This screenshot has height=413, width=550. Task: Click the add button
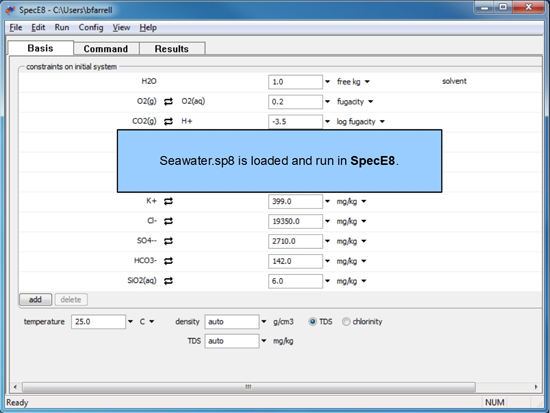click(x=35, y=300)
